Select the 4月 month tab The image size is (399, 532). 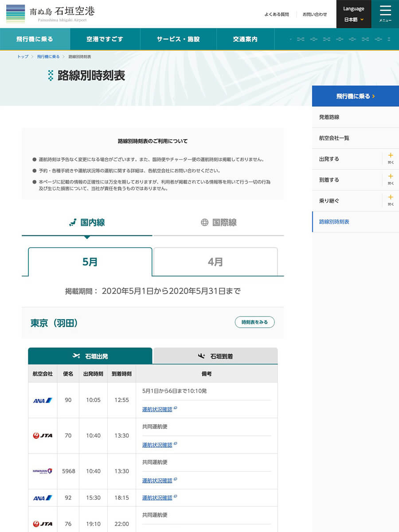point(215,262)
